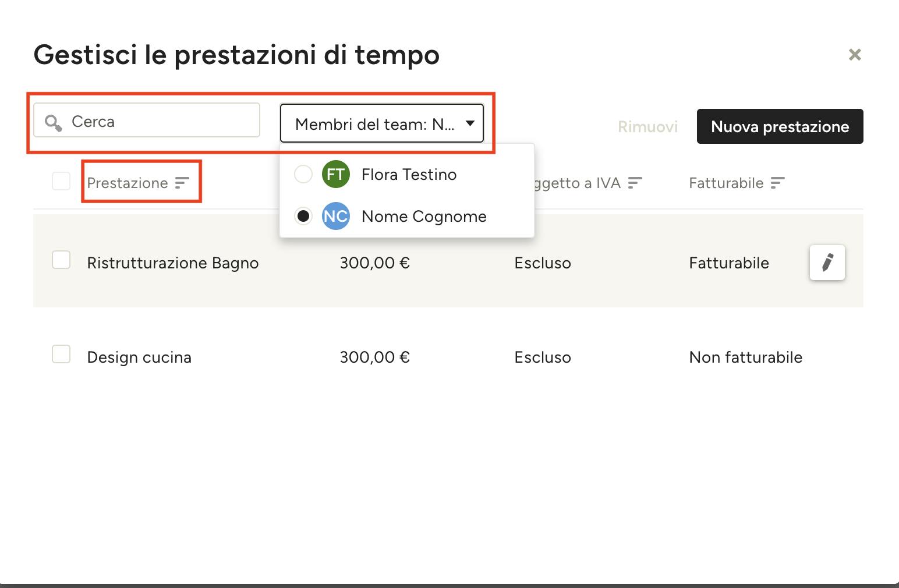Click the pencil edit icon for Ristrutturazione Bagno
Viewport: 899px width, 588px height.
(x=827, y=263)
